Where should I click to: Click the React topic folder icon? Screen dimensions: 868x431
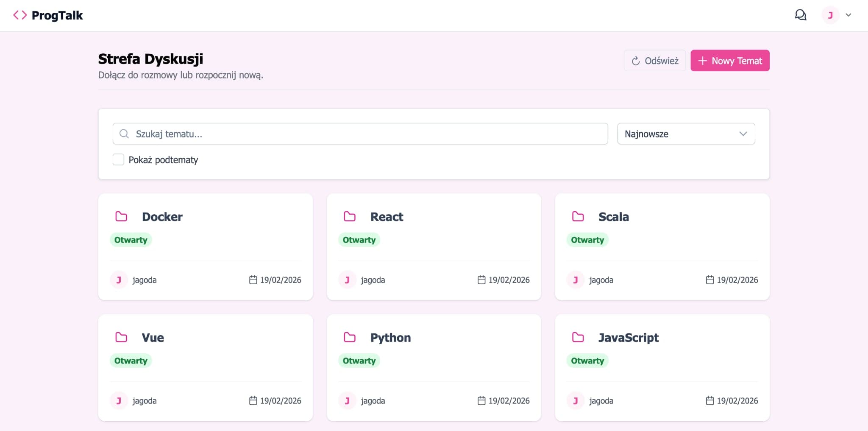pyautogui.click(x=350, y=217)
